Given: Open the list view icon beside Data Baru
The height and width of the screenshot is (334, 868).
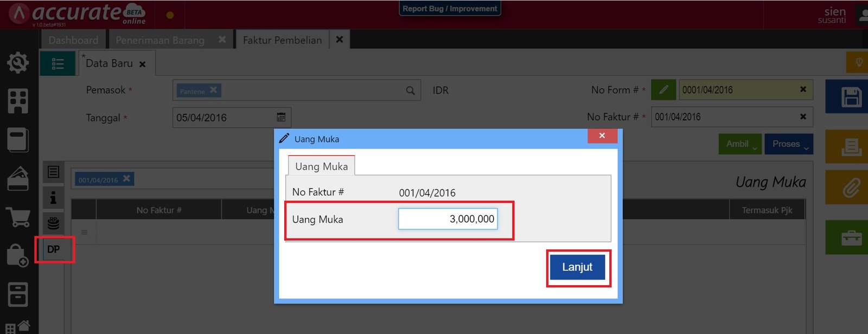Looking at the screenshot, I should [x=58, y=64].
